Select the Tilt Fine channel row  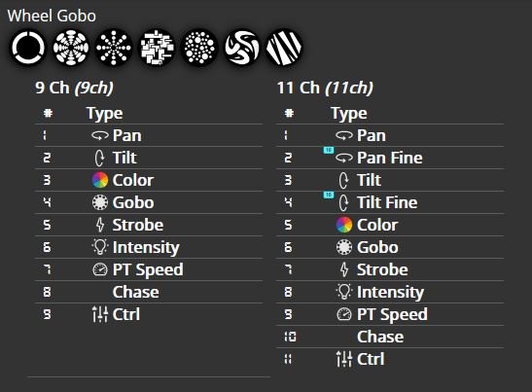(390, 202)
